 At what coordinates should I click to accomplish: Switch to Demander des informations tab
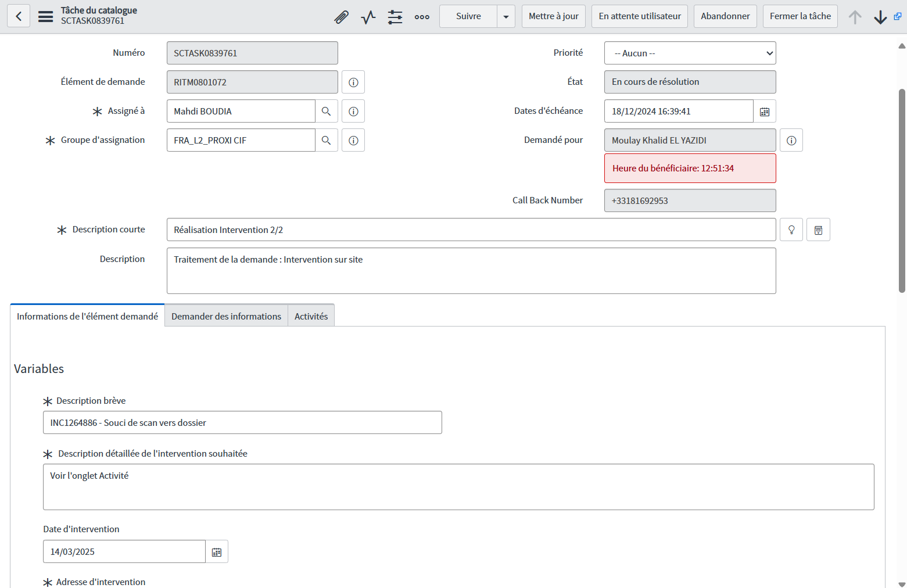tap(226, 315)
